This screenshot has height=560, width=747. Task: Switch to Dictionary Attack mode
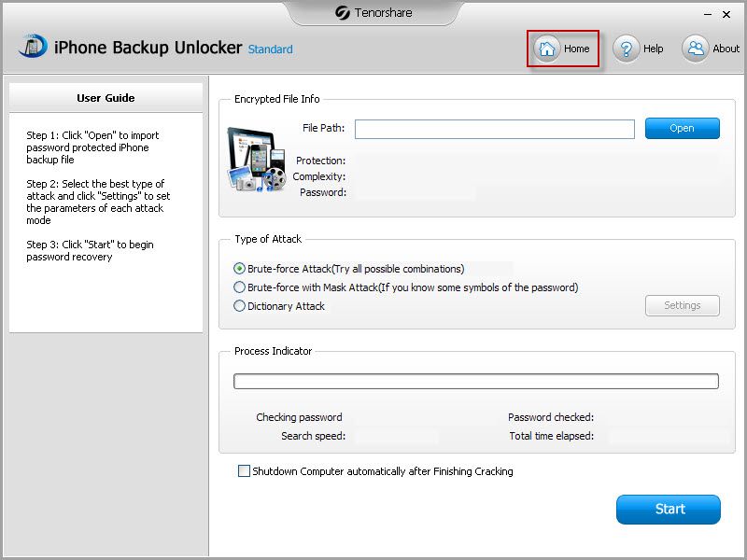(x=240, y=304)
